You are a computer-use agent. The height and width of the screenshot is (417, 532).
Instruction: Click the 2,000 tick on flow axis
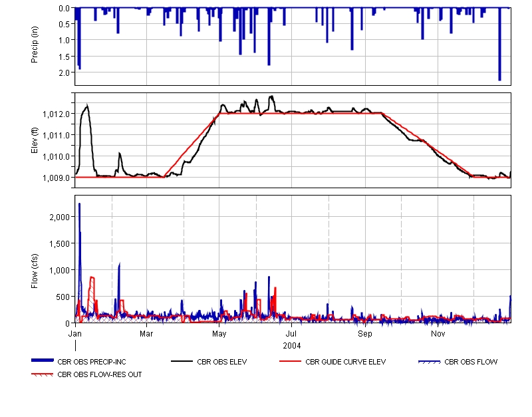tap(59, 217)
